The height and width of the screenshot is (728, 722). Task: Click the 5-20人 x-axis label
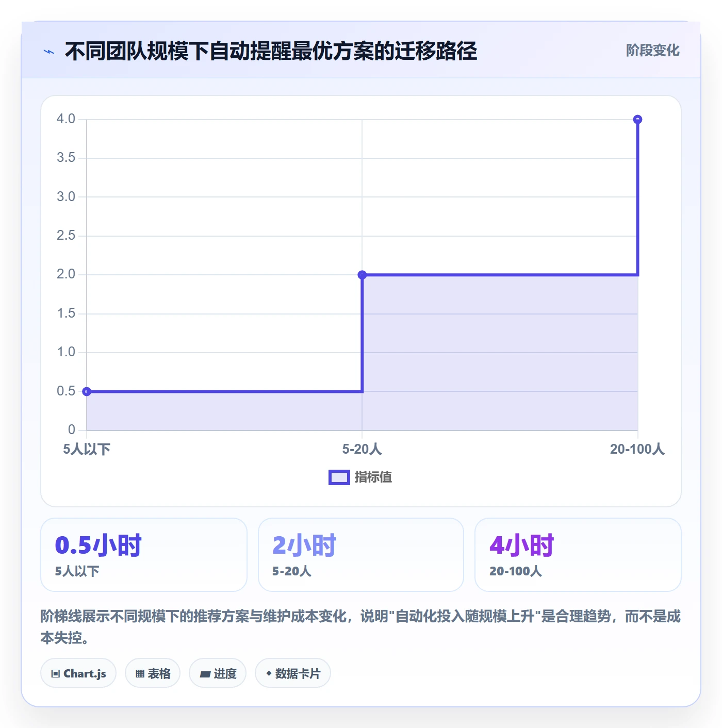[362, 450]
